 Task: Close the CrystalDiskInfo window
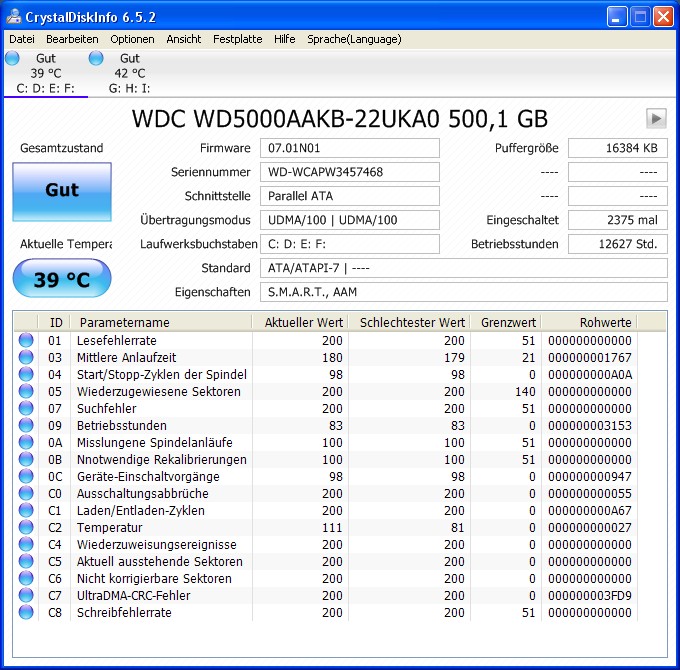tap(664, 17)
